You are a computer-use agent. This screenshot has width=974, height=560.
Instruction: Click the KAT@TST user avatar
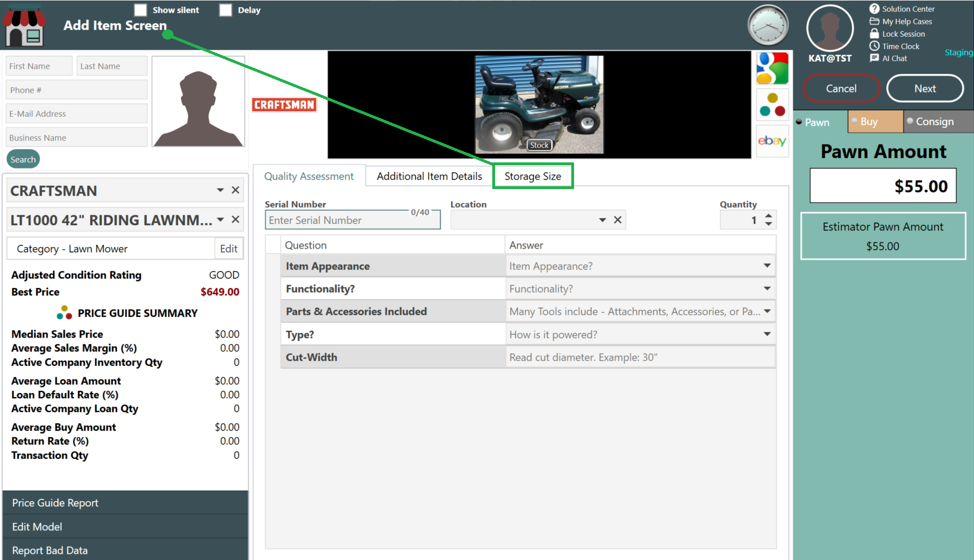(830, 28)
